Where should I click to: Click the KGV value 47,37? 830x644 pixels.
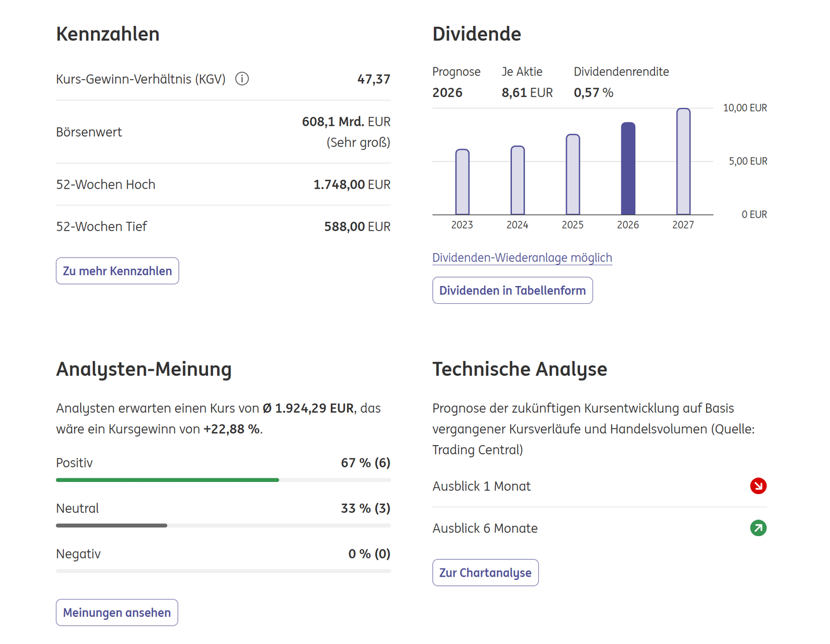coord(373,79)
